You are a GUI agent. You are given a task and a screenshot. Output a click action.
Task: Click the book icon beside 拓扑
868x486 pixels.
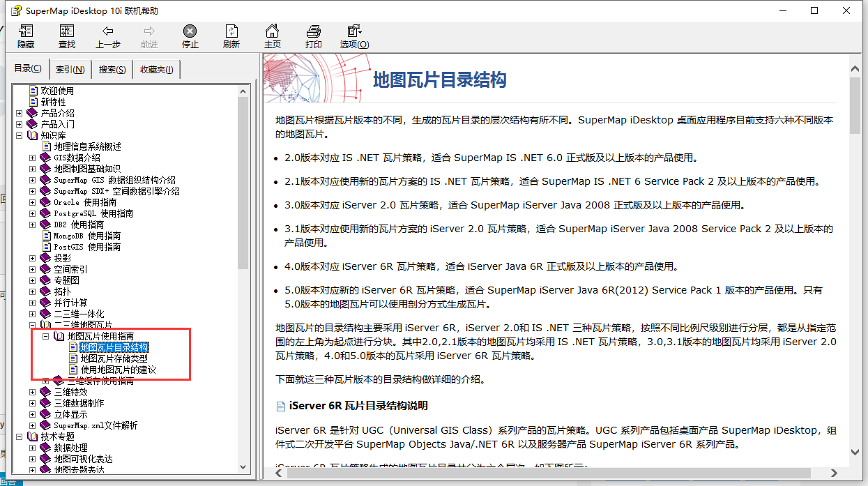pyautogui.click(x=46, y=291)
